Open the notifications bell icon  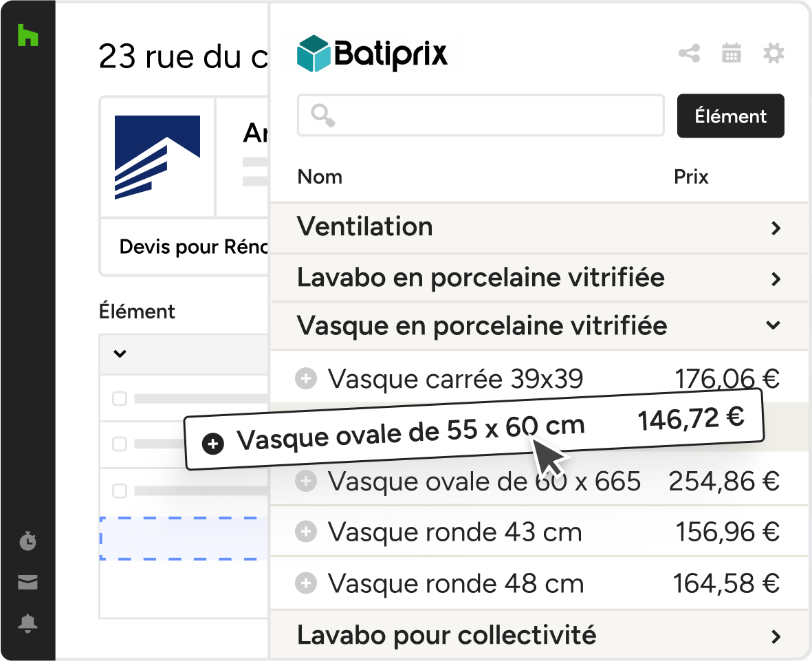click(28, 624)
